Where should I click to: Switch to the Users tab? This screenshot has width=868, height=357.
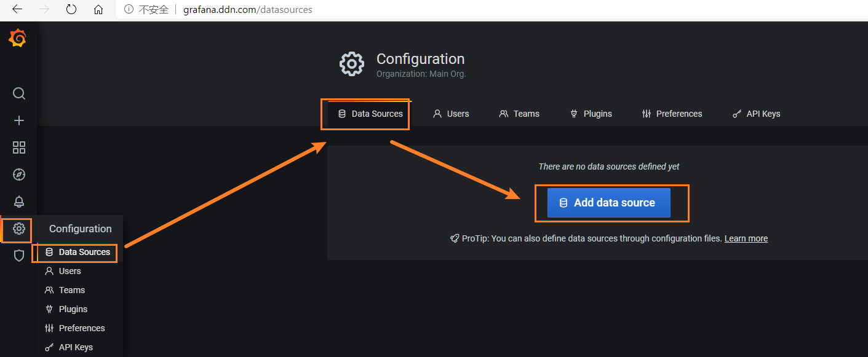pyautogui.click(x=451, y=114)
